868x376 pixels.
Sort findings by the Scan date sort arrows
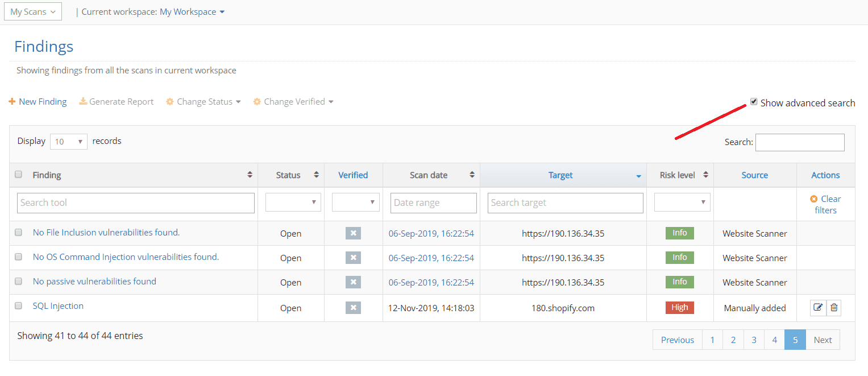[x=473, y=175]
